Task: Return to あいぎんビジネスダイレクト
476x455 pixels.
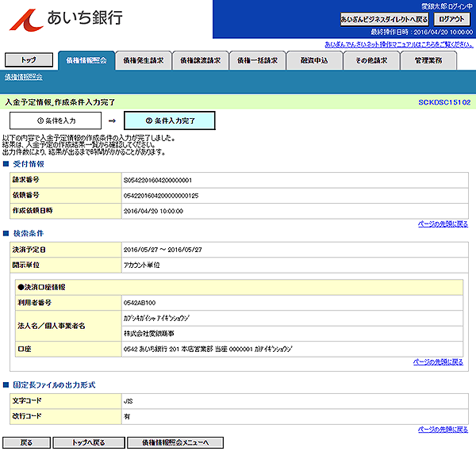Action: (x=384, y=19)
